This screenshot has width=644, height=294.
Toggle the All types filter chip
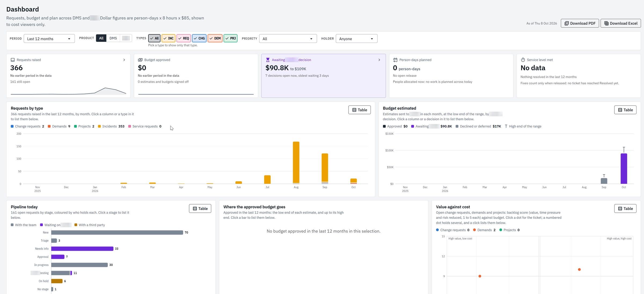click(154, 38)
